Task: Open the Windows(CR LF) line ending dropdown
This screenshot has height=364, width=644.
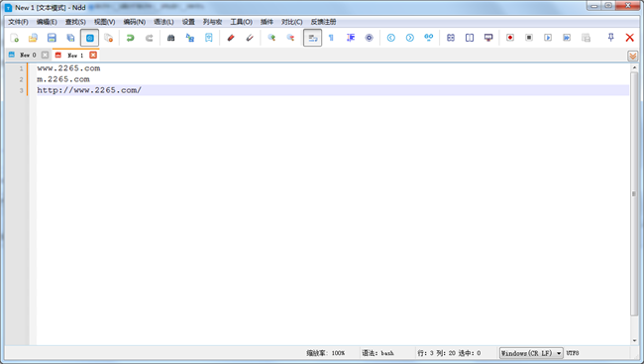Action: tap(531, 353)
